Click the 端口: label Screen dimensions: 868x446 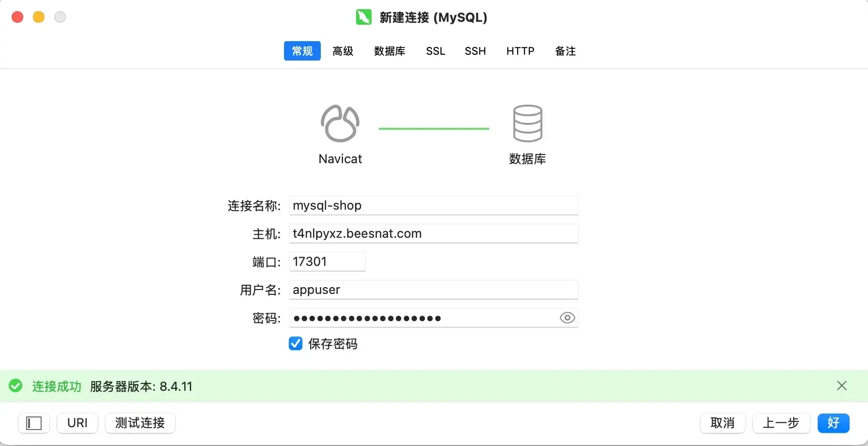click(x=267, y=262)
